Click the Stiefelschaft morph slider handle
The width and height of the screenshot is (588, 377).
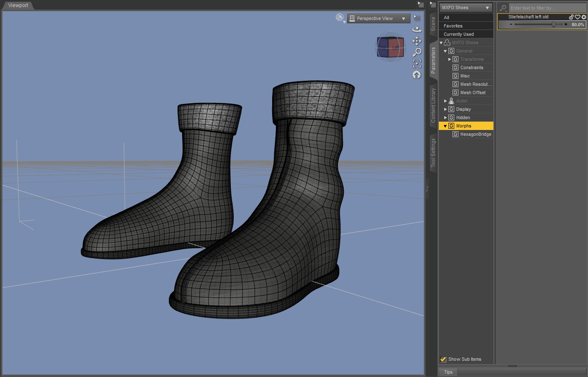coord(553,25)
